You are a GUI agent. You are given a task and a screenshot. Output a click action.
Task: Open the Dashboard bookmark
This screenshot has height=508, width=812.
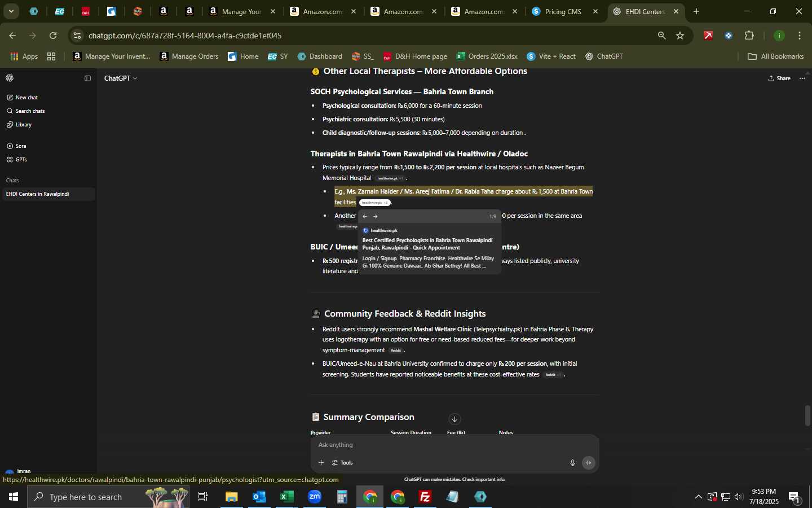[320, 56]
